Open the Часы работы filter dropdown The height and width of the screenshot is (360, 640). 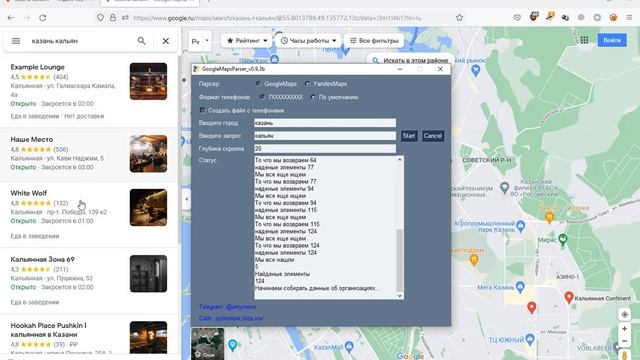308,41
